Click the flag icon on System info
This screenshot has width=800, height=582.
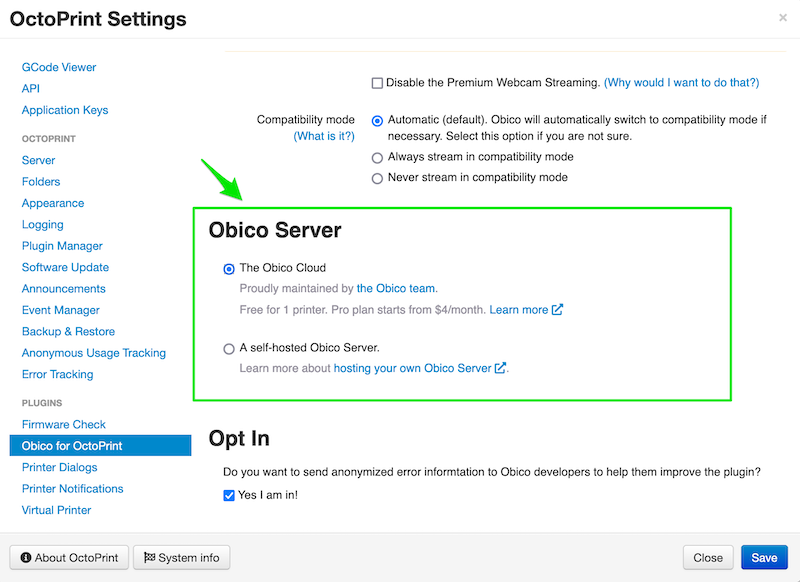[149, 558]
